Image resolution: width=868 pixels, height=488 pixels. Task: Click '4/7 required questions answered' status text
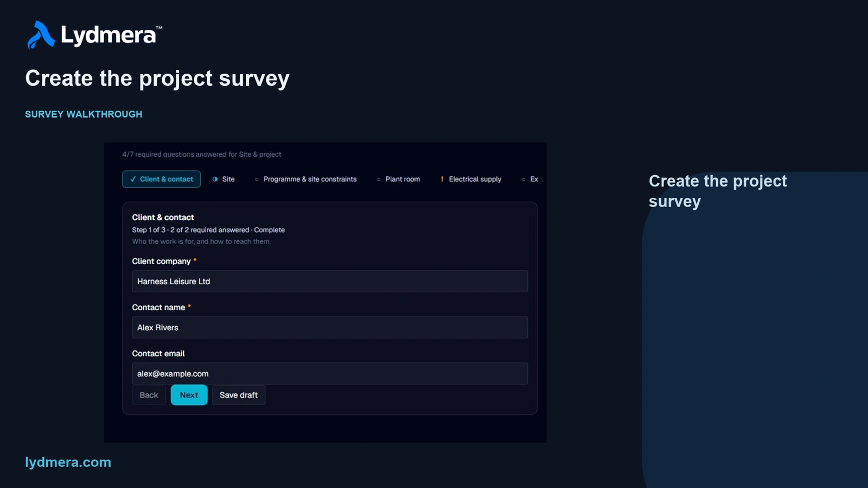201,155
